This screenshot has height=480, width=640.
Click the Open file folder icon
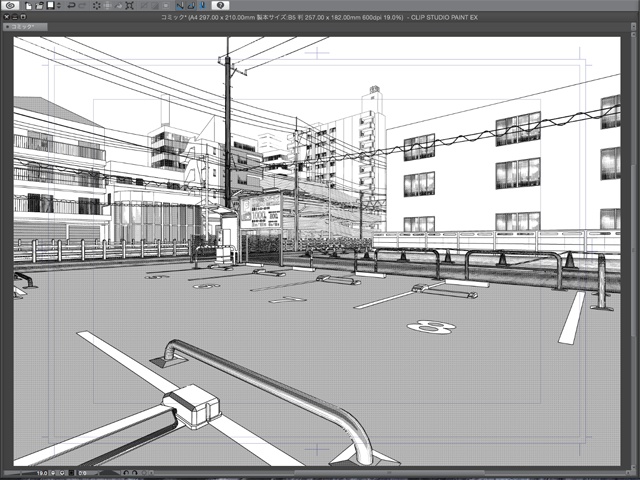(x=39, y=6)
